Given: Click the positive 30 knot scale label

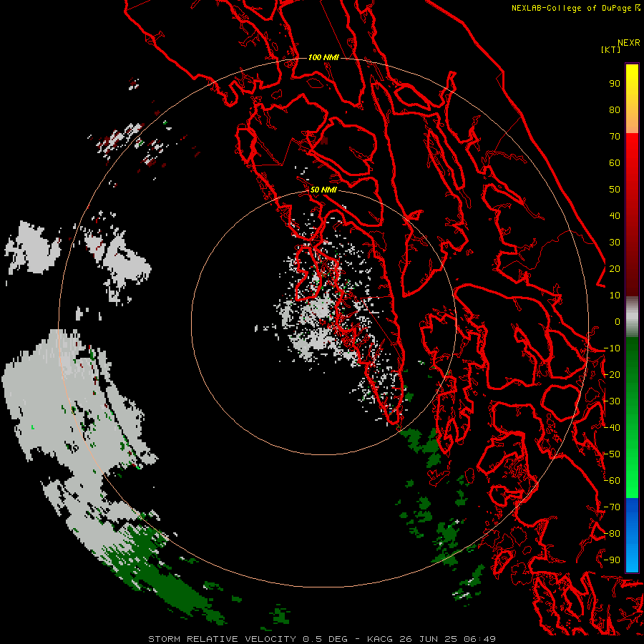Looking at the screenshot, I should coord(615,243).
